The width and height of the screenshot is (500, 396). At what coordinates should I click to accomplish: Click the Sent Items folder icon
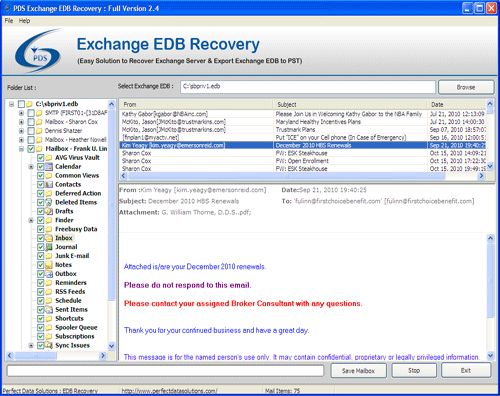49,310
